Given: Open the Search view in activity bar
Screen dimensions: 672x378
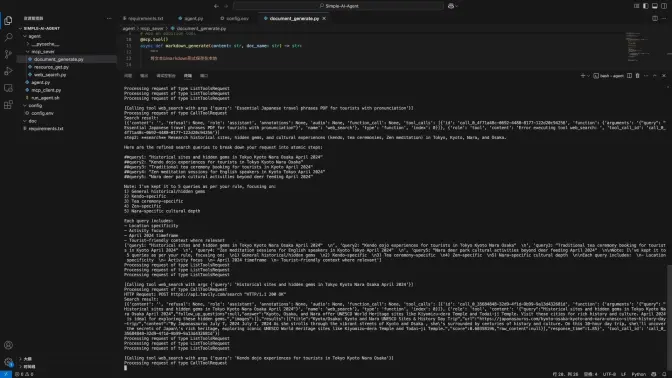Looking at the screenshot, I should pyautogui.click(x=8, y=38).
